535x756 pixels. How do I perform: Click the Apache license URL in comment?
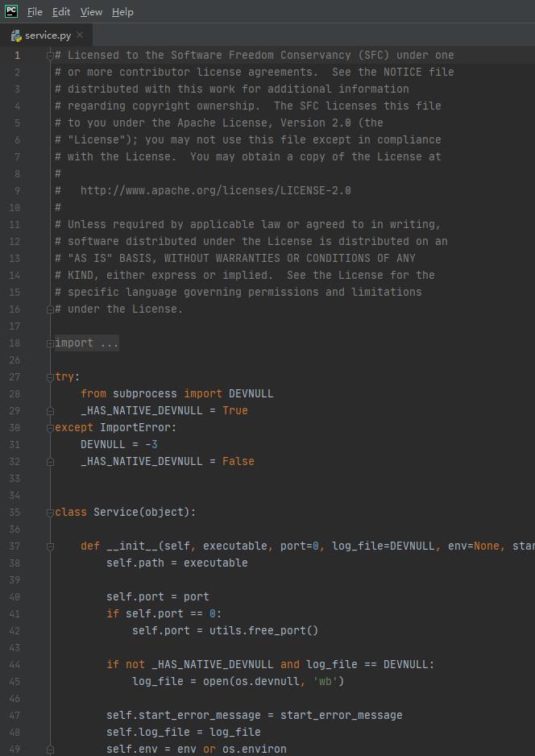pyautogui.click(x=215, y=191)
